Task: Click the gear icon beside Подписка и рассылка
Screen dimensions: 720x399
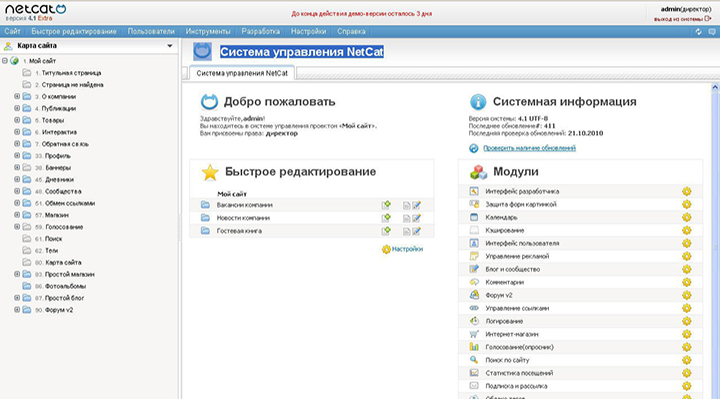Action: pos(686,386)
